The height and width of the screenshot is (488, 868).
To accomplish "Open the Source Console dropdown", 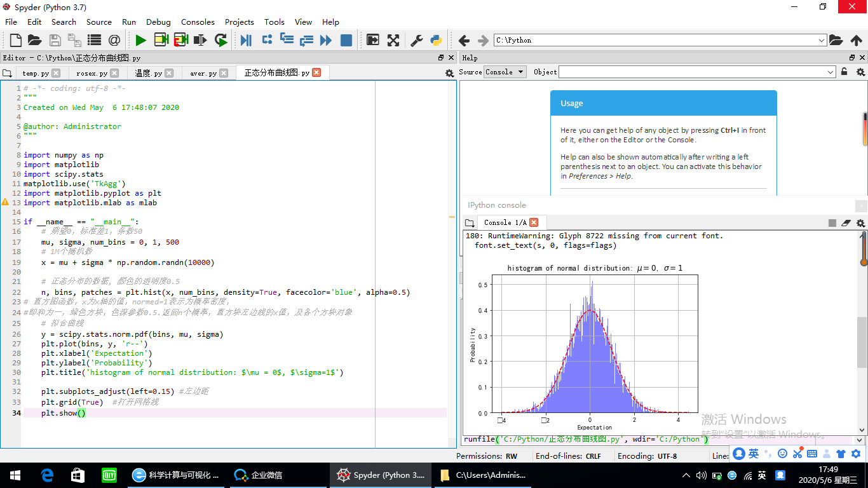I will (505, 72).
